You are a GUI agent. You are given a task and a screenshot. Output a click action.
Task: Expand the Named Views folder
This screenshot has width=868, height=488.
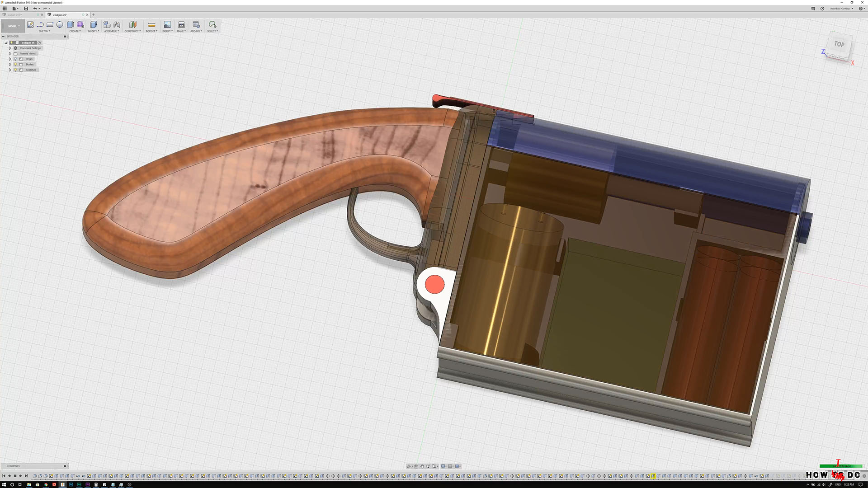point(10,53)
